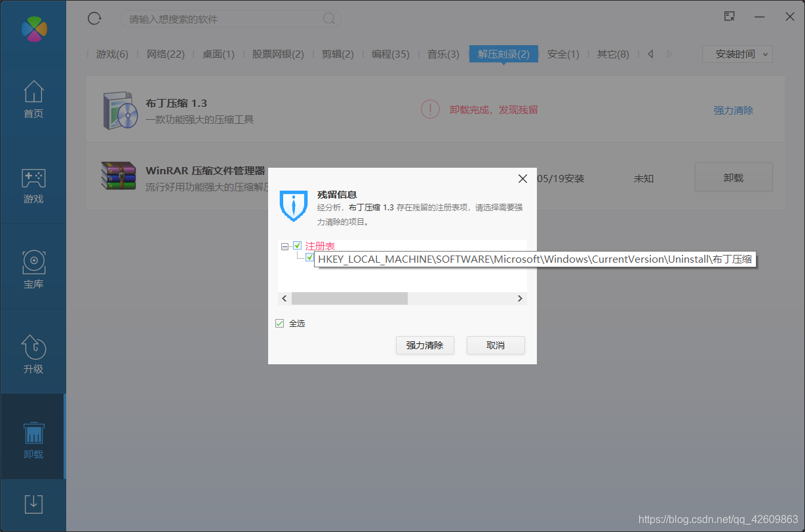Click the 强力清除 button in the dialog
Viewport: 805px width, 532px height.
click(425, 345)
